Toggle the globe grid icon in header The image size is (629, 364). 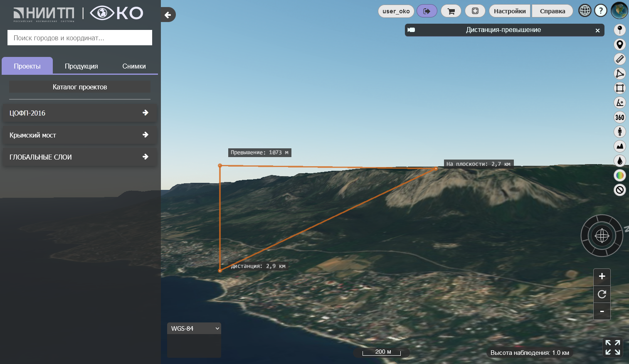tap(585, 10)
